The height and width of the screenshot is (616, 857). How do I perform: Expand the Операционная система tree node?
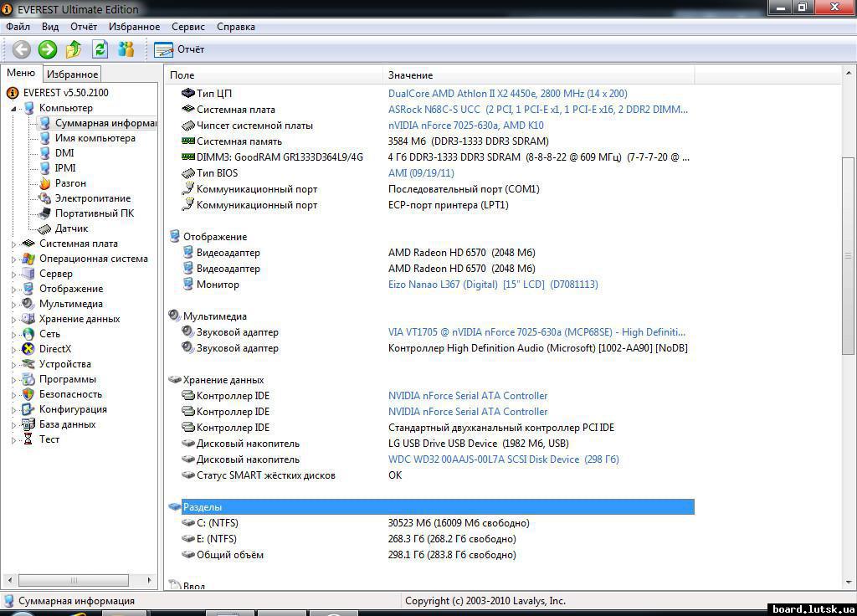tap(13, 259)
